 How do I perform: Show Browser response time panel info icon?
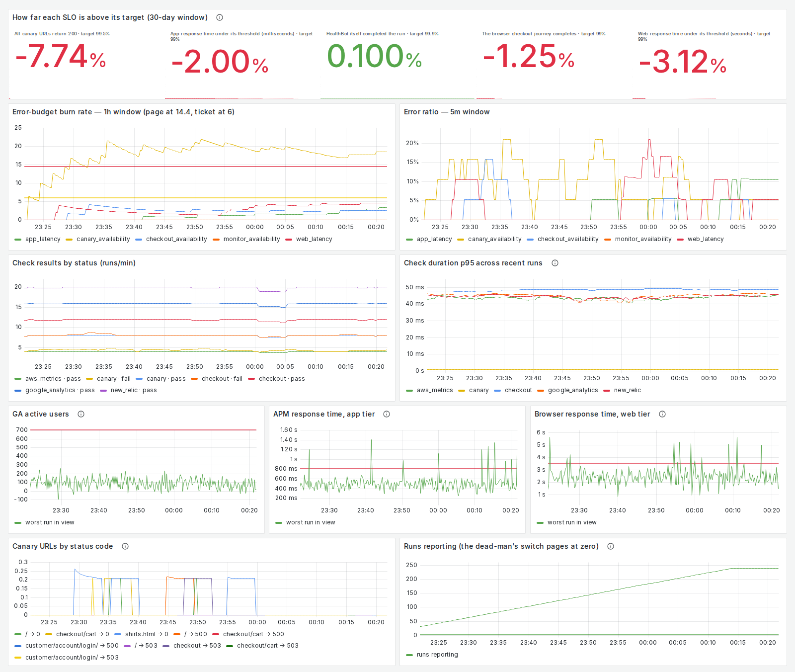tap(662, 414)
